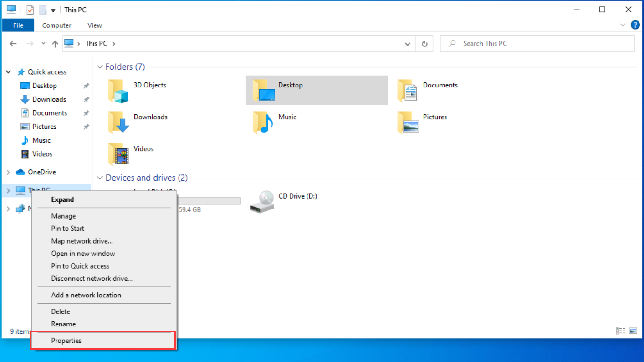Switch to large icons view in status bar
This screenshot has width=644, height=362.
(633, 331)
